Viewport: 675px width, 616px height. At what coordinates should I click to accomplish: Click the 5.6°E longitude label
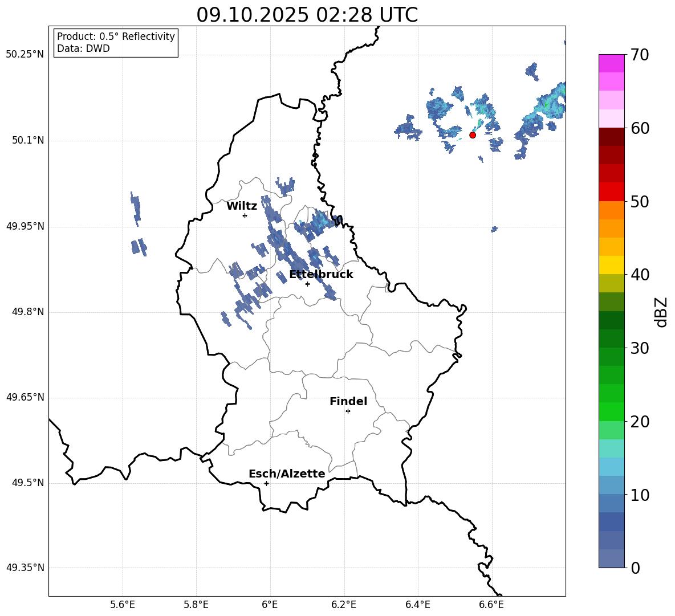[x=123, y=605]
